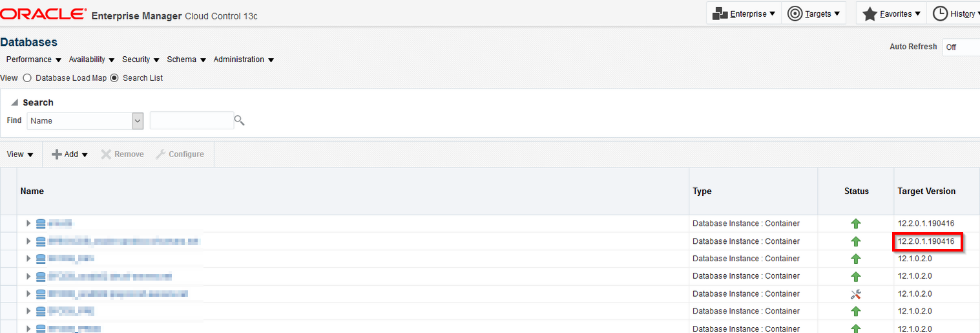This screenshot has width=980, height=333.
Task: Select the Database Load Map radio button
Action: pos(27,78)
